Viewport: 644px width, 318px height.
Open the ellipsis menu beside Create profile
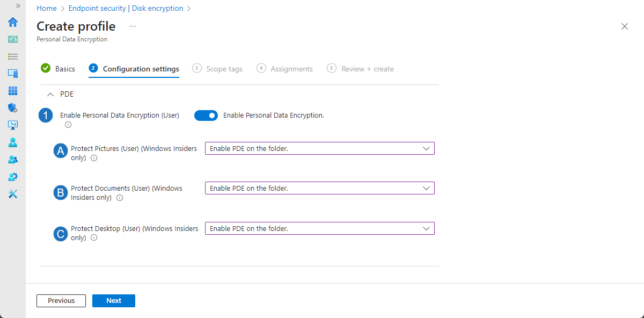point(133,26)
